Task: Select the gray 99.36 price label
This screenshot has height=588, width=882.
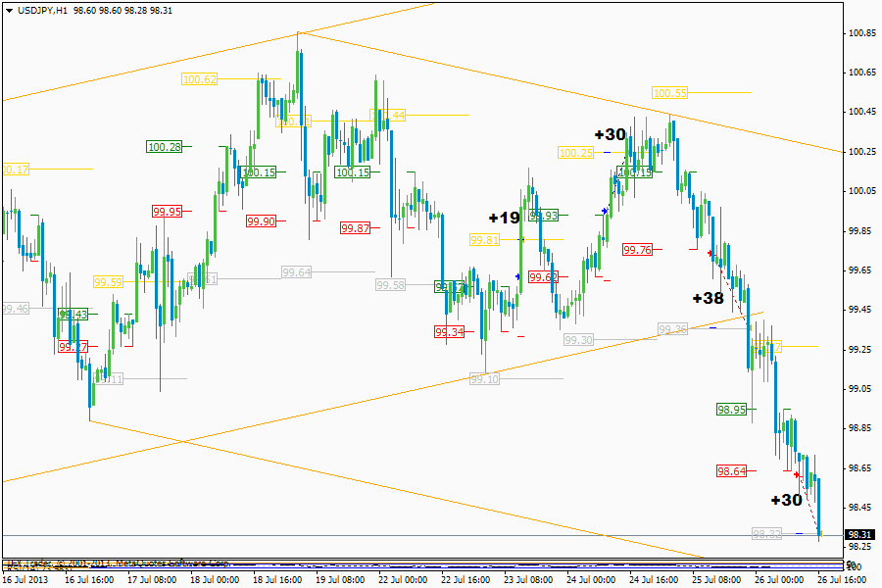Action: pos(672,328)
